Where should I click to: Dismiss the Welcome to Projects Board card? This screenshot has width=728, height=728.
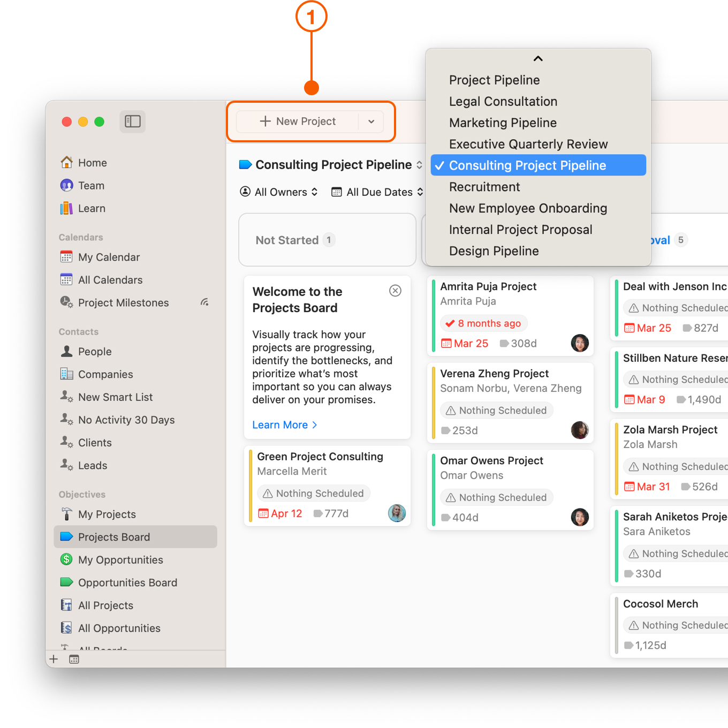coord(395,291)
